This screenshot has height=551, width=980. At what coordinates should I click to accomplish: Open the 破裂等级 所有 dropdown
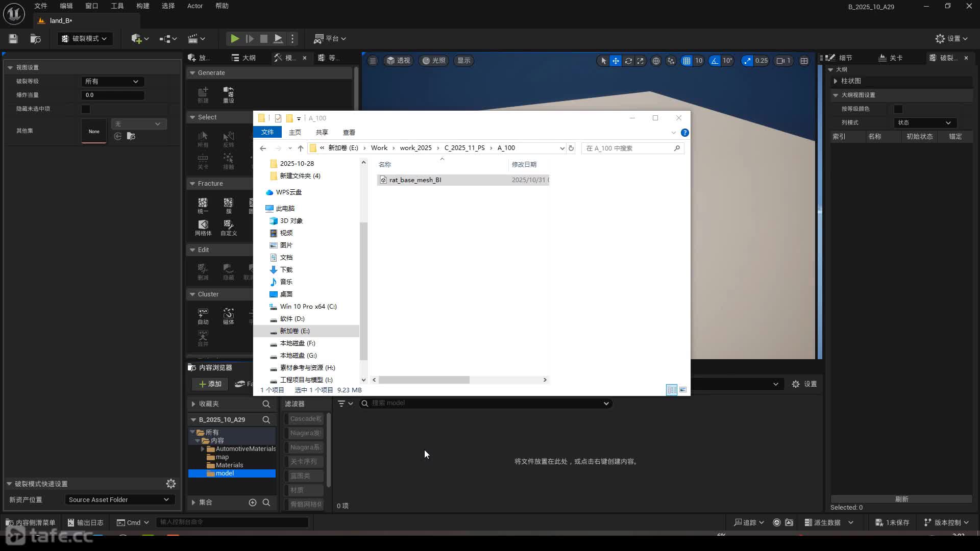click(112, 82)
